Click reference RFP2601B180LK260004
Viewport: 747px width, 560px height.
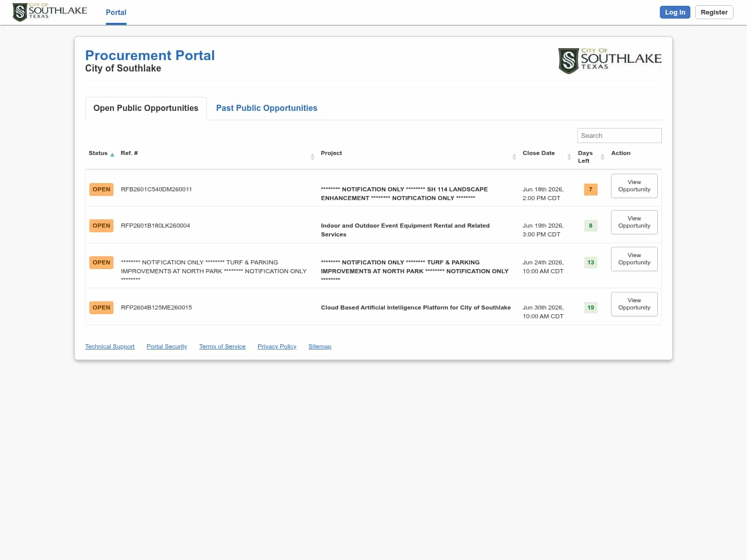tap(155, 226)
